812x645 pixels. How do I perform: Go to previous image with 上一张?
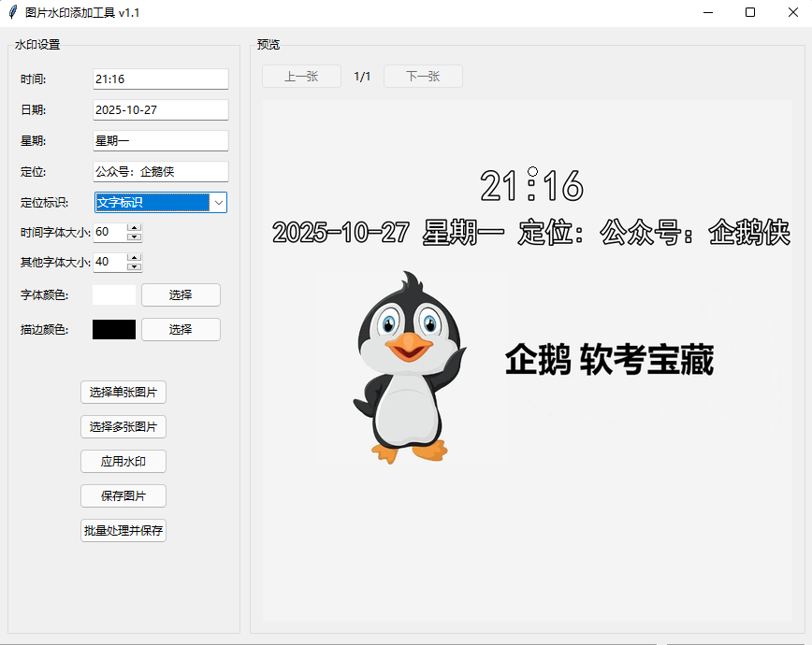[301, 76]
